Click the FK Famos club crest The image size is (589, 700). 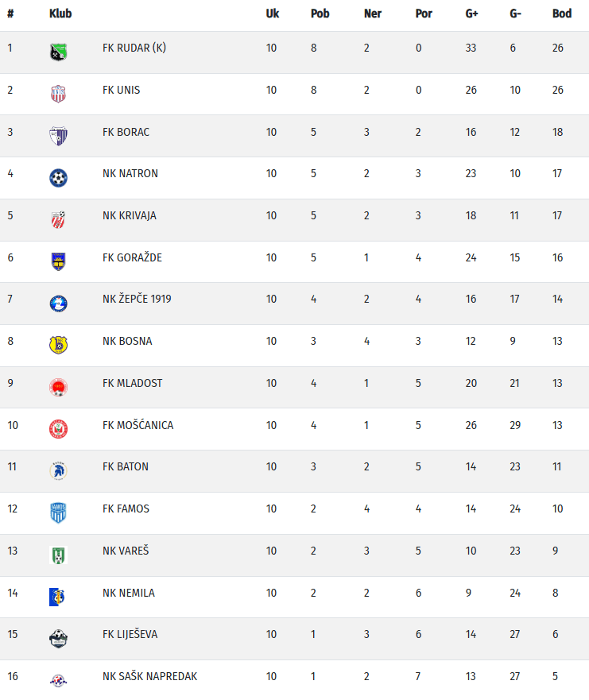(x=58, y=512)
